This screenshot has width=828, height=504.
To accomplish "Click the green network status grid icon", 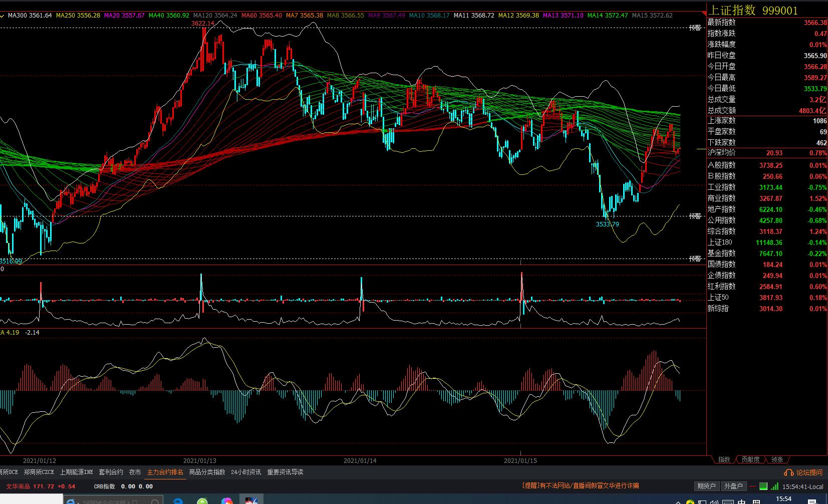I will (763, 486).
